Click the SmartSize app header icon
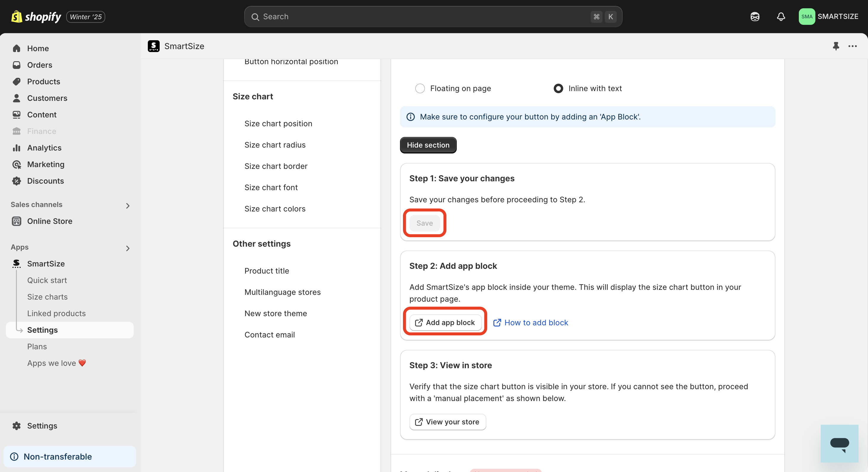Screen dimensions: 868x472 pos(154,46)
